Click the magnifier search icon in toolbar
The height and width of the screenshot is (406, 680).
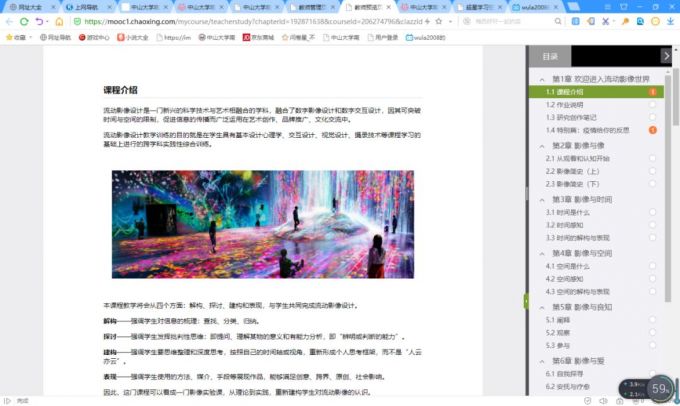click(x=558, y=21)
